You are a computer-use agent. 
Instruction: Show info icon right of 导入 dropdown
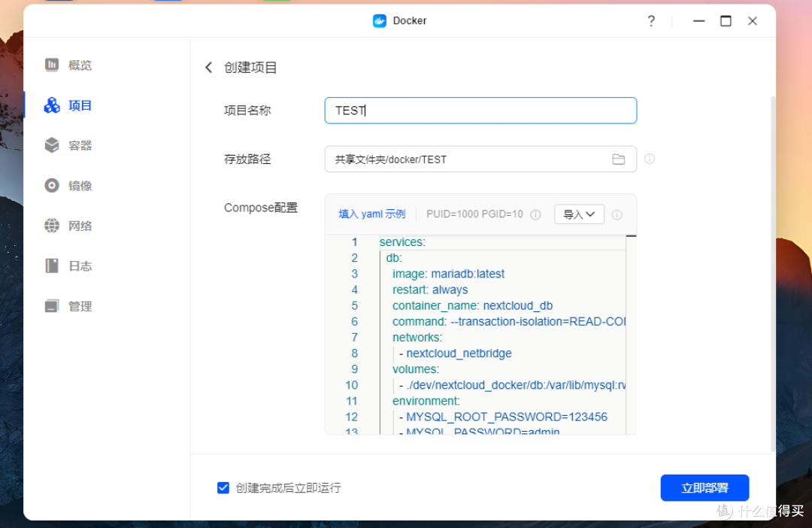tap(617, 214)
